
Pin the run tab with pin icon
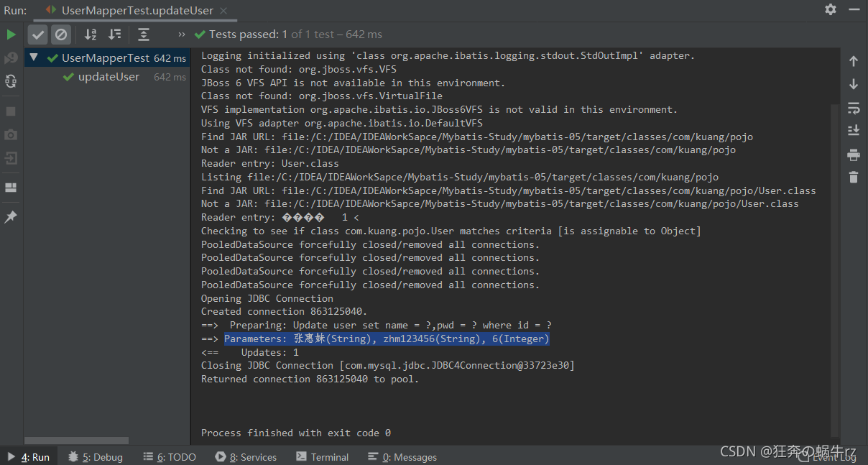pyautogui.click(x=11, y=217)
